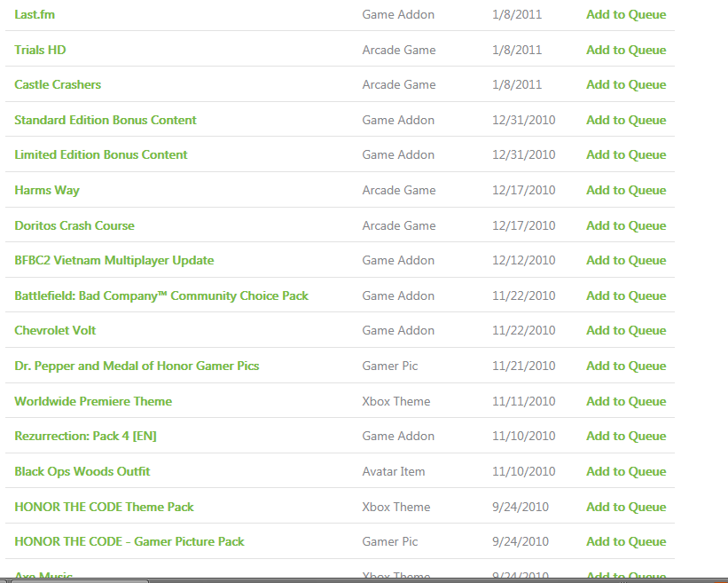This screenshot has width=728, height=583.
Task: Open the Worldwide Premiere Theme link
Action: tap(93, 401)
